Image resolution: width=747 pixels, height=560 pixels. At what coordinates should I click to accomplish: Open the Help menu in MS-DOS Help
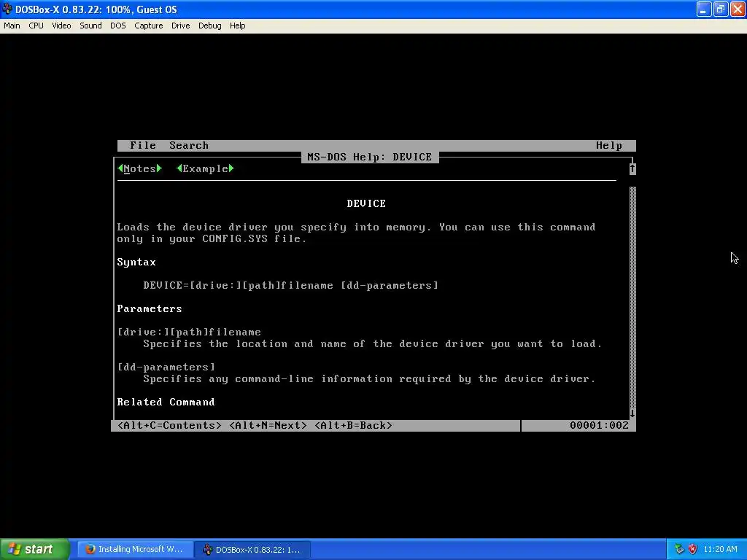click(609, 145)
